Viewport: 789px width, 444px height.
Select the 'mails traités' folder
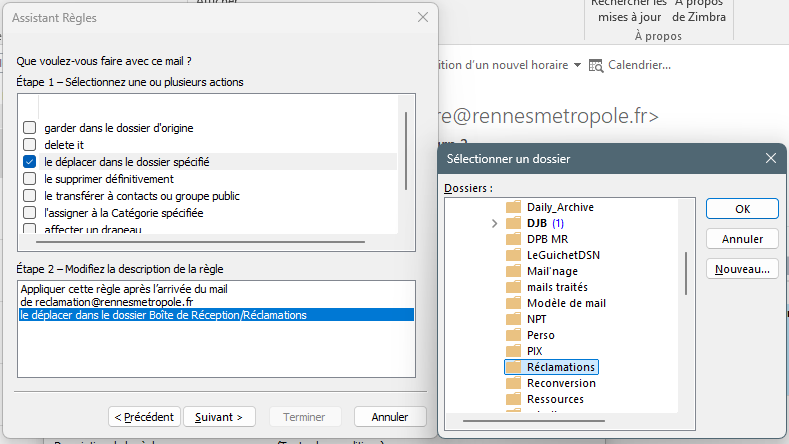coord(556,287)
